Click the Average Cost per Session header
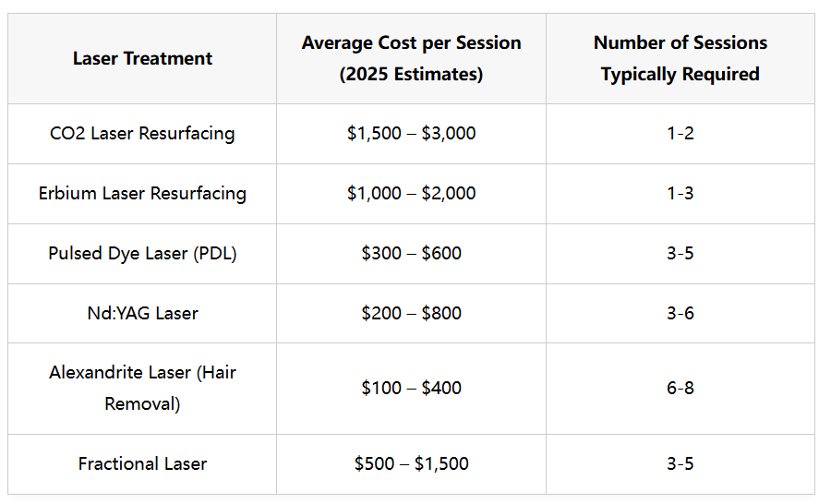The width and height of the screenshot is (831, 504). 411,58
